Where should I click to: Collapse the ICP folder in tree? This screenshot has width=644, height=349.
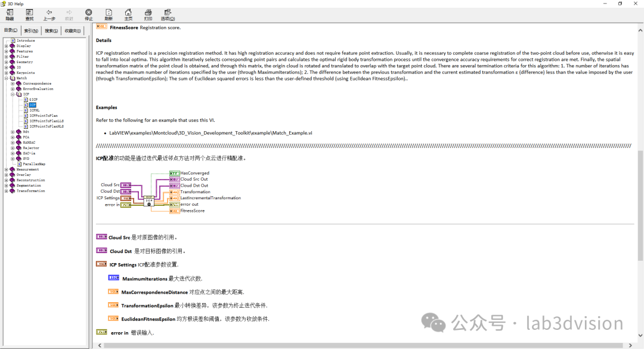[x=13, y=94]
